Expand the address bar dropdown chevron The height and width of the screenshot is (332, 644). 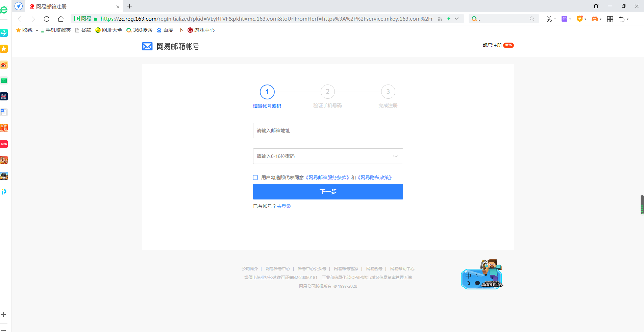[457, 19]
